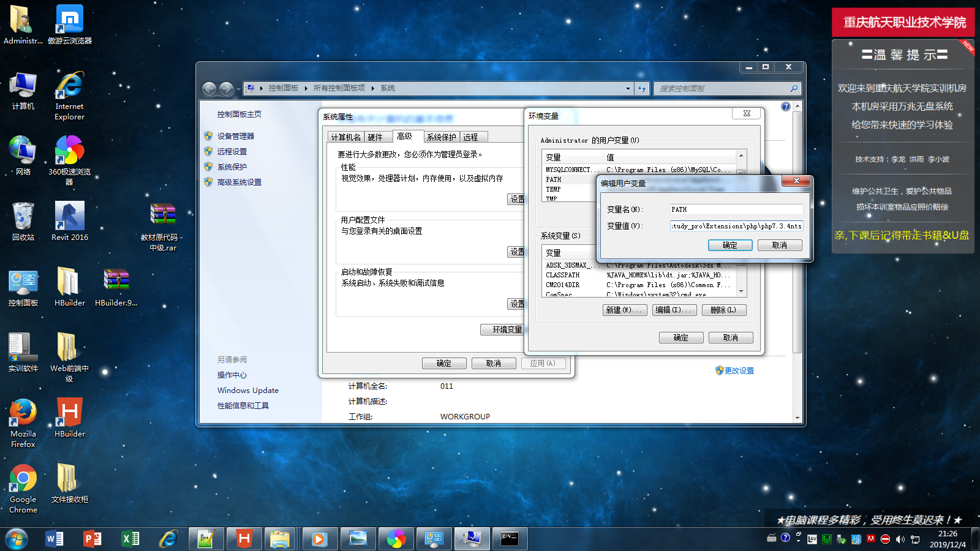The width and height of the screenshot is (980, 551).
Task: Select CLASSPATH row in system variables
Action: (x=639, y=275)
